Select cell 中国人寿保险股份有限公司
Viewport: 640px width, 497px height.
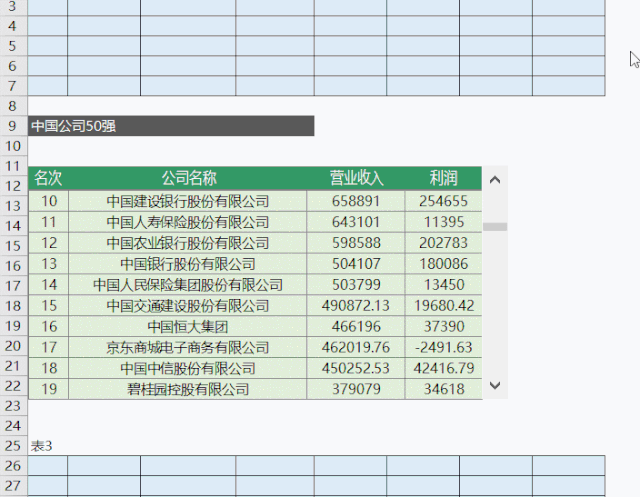click(x=188, y=222)
